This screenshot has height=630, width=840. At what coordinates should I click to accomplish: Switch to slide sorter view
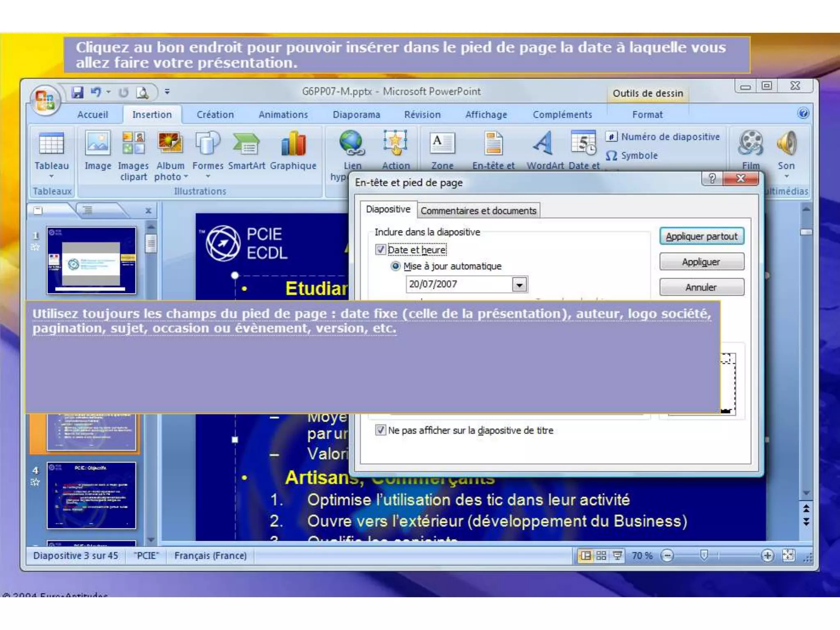(x=601, y=556)
